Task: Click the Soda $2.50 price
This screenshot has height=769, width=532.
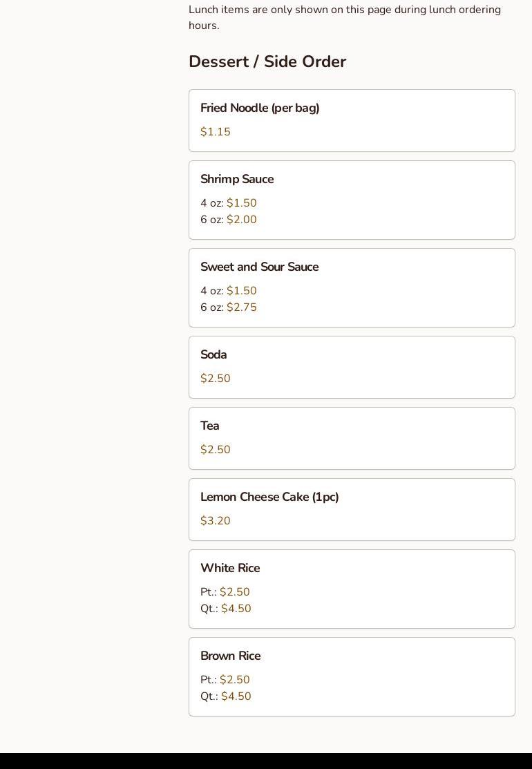Action: 216,379
